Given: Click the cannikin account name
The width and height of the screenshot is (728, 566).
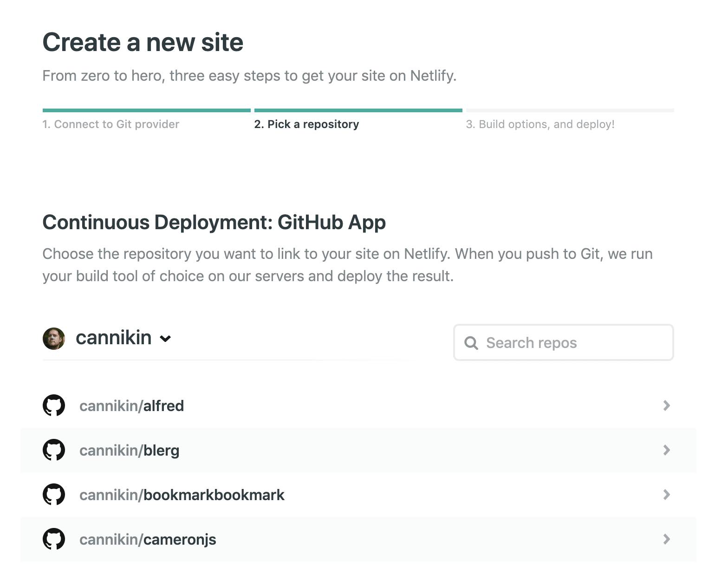Looking at the screenshot, I should coord(114,338).
